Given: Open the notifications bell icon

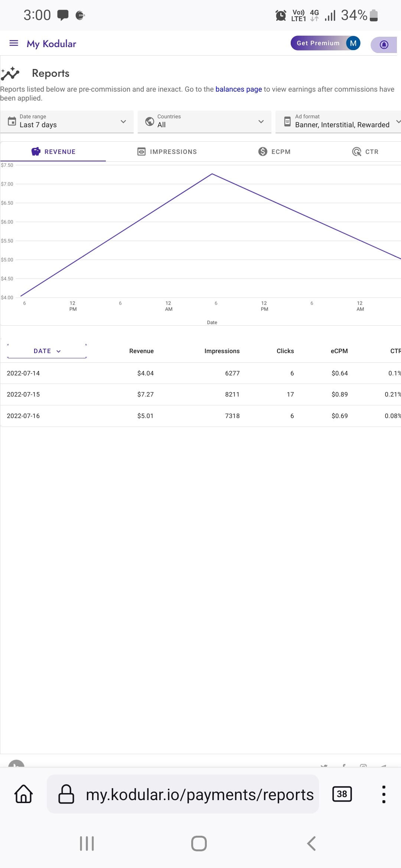Looking at the screenshot, I should click(384, 45).
